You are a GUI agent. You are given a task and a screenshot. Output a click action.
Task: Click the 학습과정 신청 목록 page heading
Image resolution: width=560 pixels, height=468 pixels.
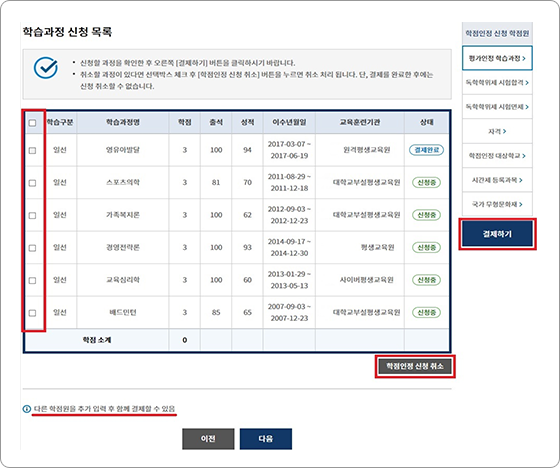tap(67, 32)
